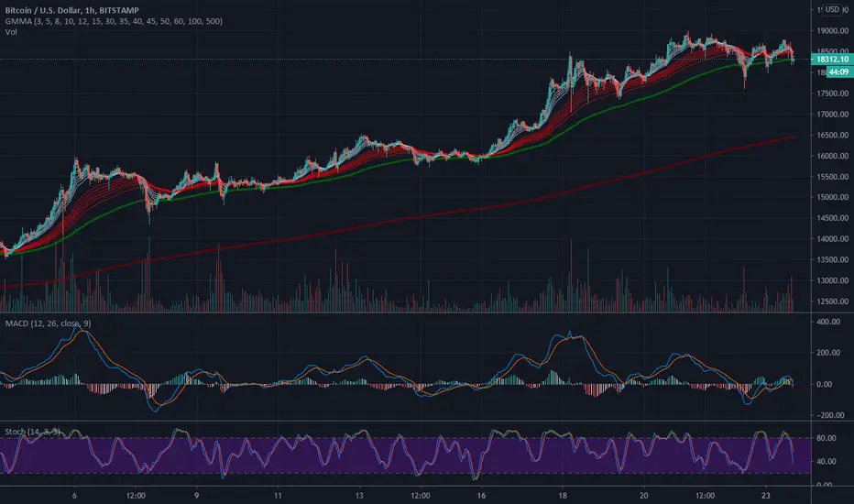Click the 400.00 MACD scale label
This screenshot has width=854, height=504.
pyautogui.click(x=828, y=322)
